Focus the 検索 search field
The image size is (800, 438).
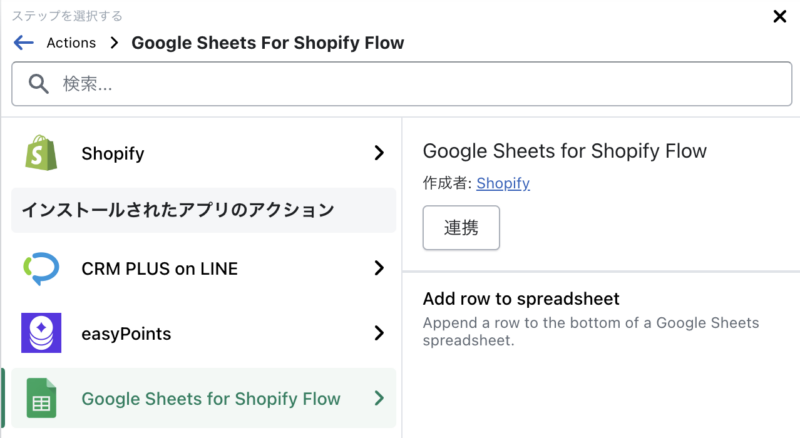(402, 84)
